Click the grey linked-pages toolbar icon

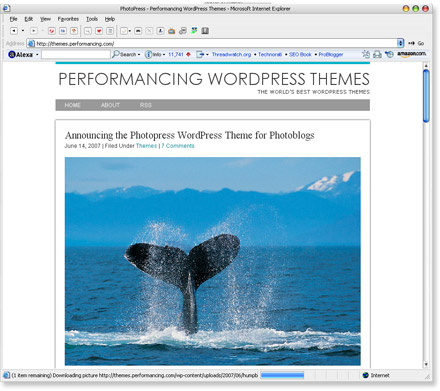point(183,31)
